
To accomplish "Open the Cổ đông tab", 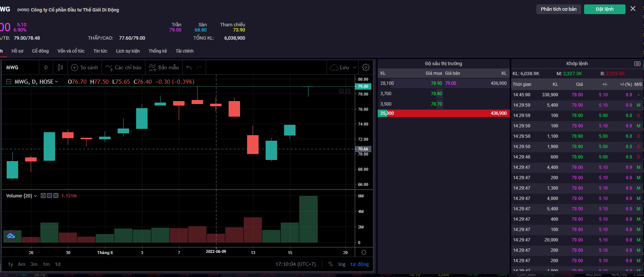I will tap(40, 51).
